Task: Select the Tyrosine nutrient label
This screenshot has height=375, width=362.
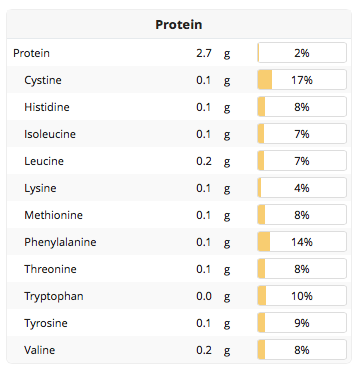Action: point(46,323)
